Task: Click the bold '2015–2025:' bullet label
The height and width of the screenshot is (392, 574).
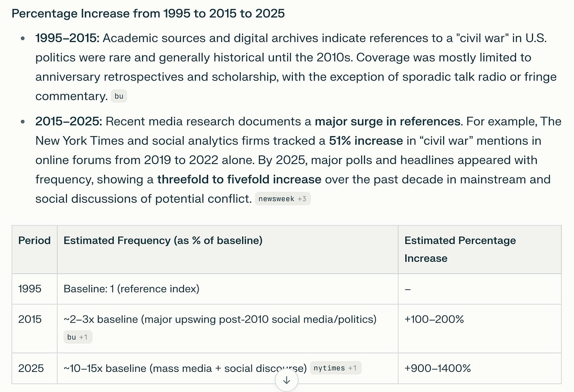Action: coord(69,121)
